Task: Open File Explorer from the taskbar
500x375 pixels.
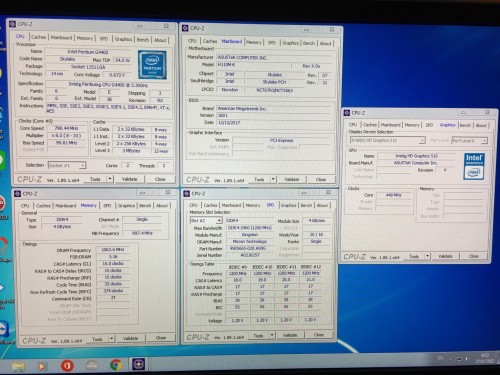Action: pyautogui.click(x=18, y=366)
